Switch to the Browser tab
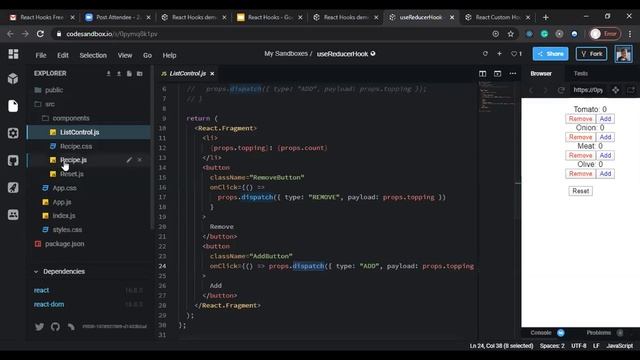The image size is (640, 360). tap(541, 73)
